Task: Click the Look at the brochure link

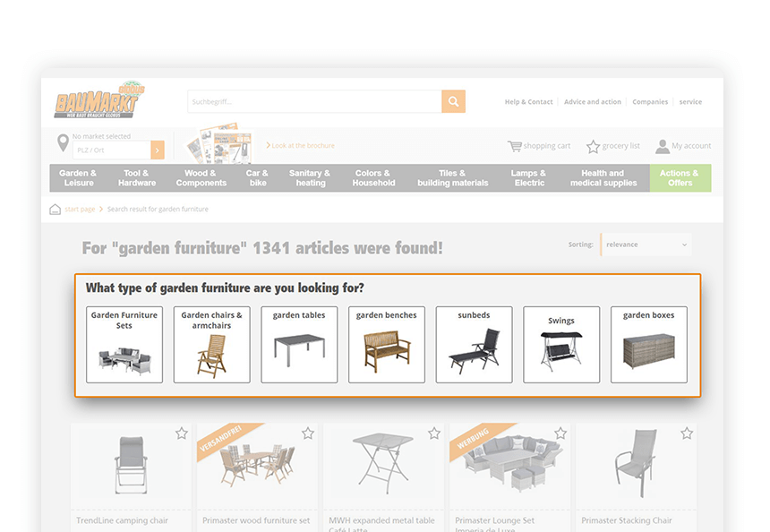Action: click(x=300, y=145)
